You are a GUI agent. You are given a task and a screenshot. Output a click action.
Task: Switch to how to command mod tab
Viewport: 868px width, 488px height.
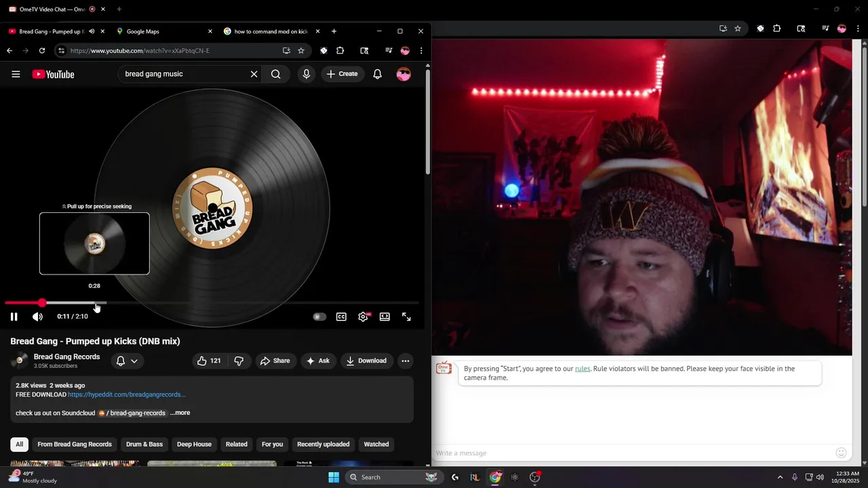pos(271,31)
